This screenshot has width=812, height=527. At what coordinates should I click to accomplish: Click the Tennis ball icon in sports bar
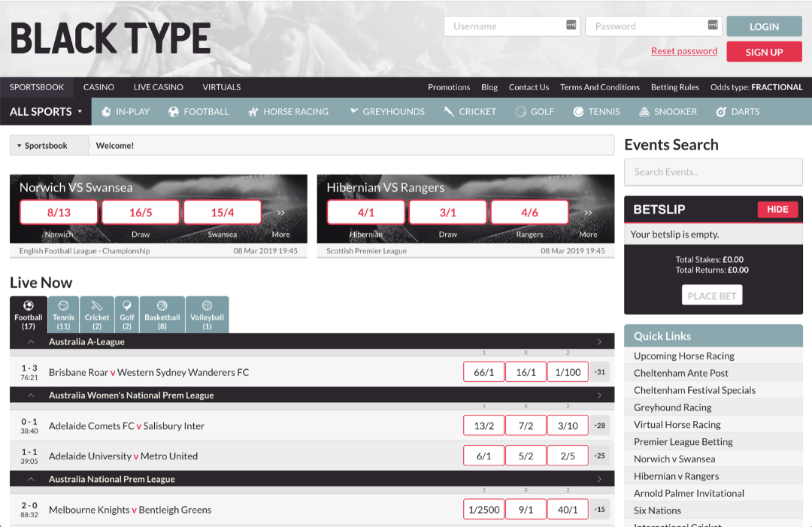pyautogui.click(x=578, y=112)
